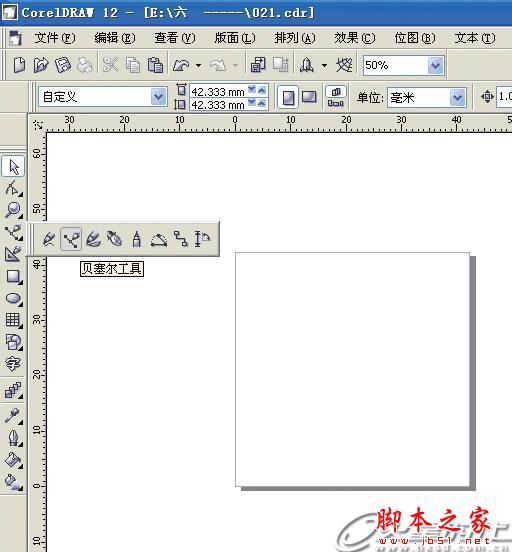Image resolution: width=512 pixels, height=552 pixels.
Task: Select the Bezier tool in flyout
Action: click(x=71, y=239)
